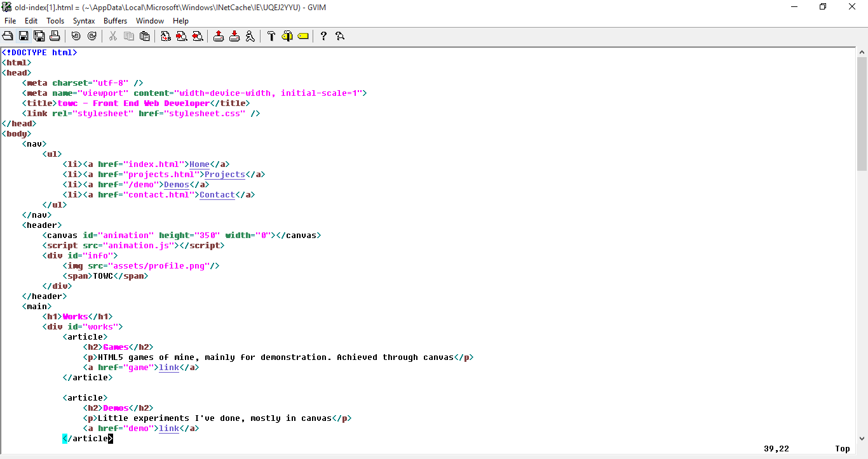The width and height of the screenshot is (868, 459).
Task: Click the vertical scrollbar thumb
Action: coord(862,114)
